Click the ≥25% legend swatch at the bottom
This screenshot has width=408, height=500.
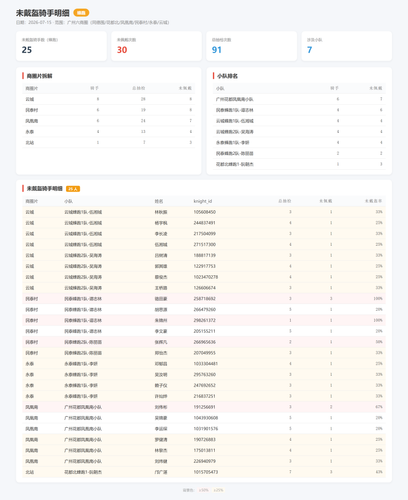point(218,490)
